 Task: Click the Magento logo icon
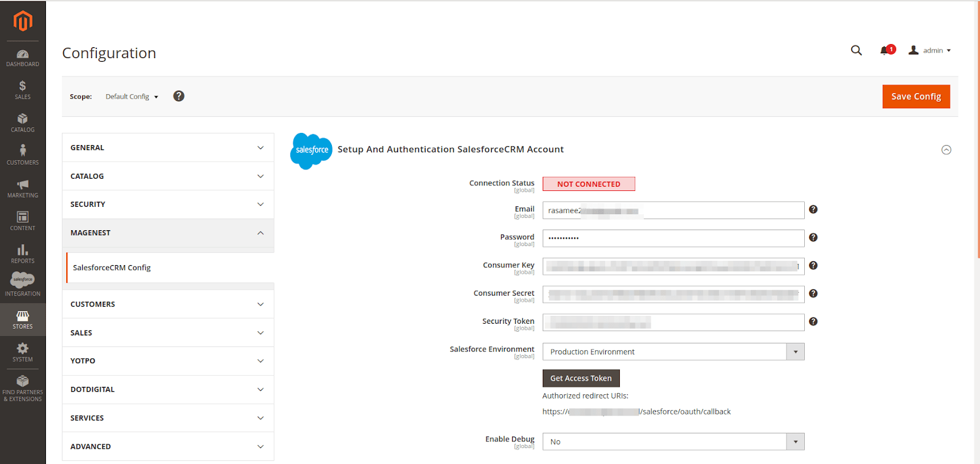(23, 21)
